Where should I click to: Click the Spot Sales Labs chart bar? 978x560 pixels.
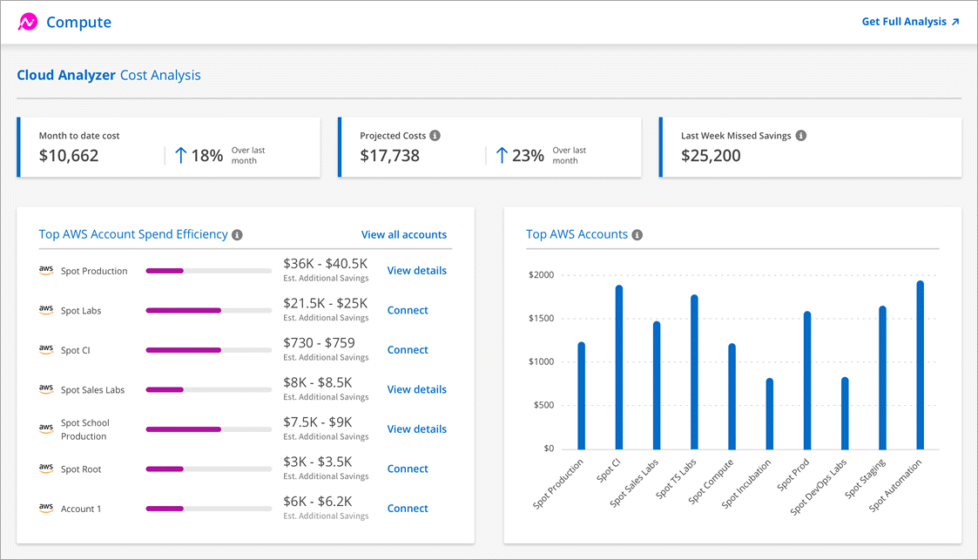click(657, 386)
